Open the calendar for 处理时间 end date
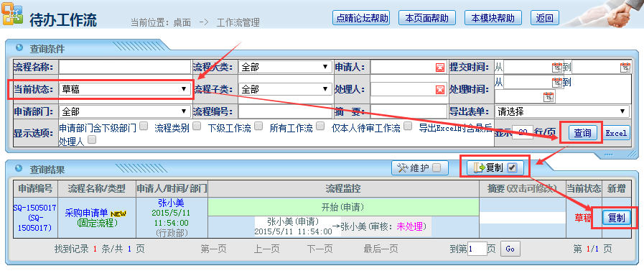 click(549, 97)
